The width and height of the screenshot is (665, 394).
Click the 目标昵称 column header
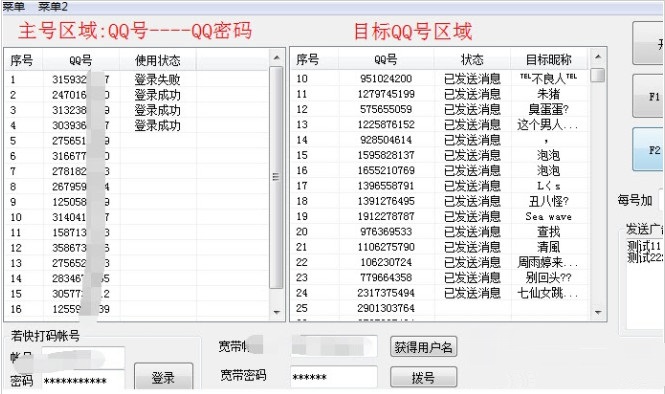(x=548, y=59)
